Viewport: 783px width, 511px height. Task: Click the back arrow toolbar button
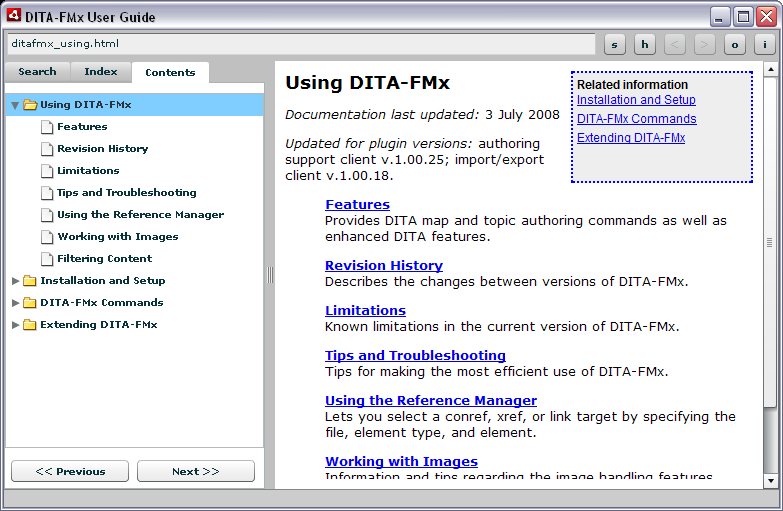(x=675, y=44)
